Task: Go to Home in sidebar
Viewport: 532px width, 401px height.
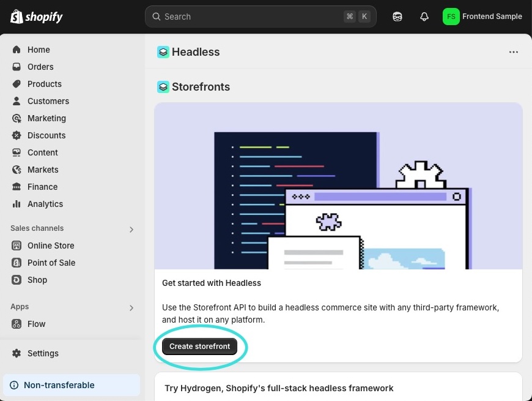Action: pyautogui.click(x=39, y=50)
